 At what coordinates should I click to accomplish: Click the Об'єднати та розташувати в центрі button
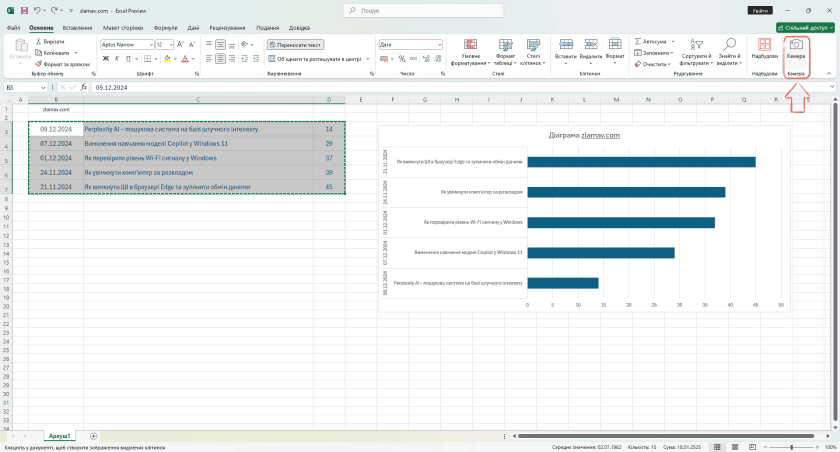(x=315, y=58)
